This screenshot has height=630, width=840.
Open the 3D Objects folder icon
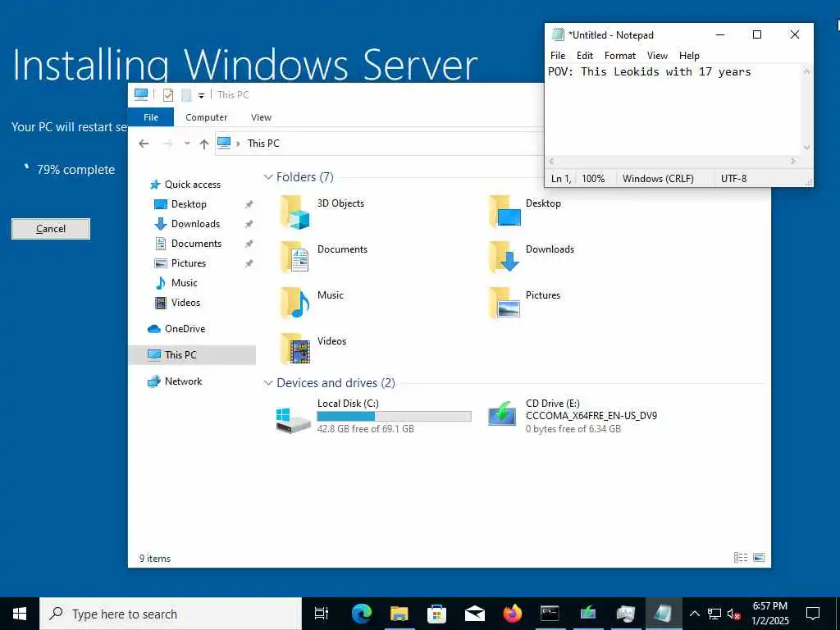tap(294, 212)
